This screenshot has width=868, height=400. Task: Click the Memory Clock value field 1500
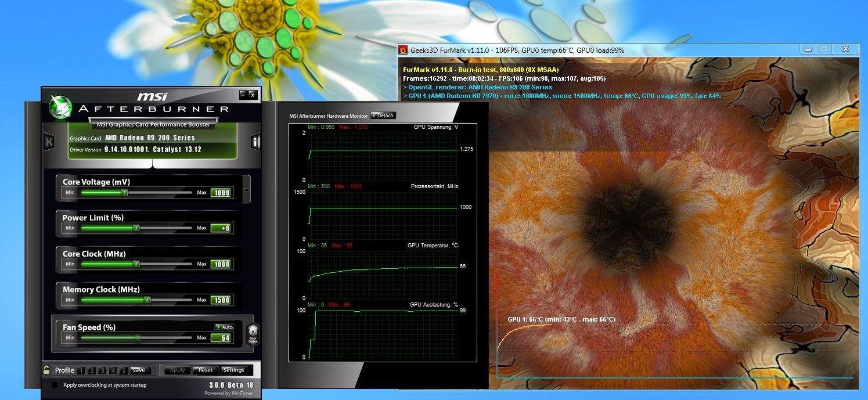coord(221,300)
